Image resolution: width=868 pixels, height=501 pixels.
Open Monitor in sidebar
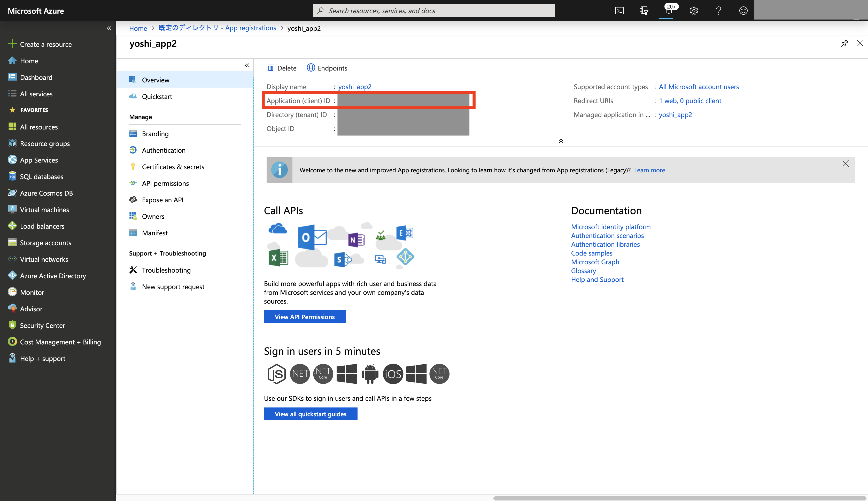tap(26, 292)
